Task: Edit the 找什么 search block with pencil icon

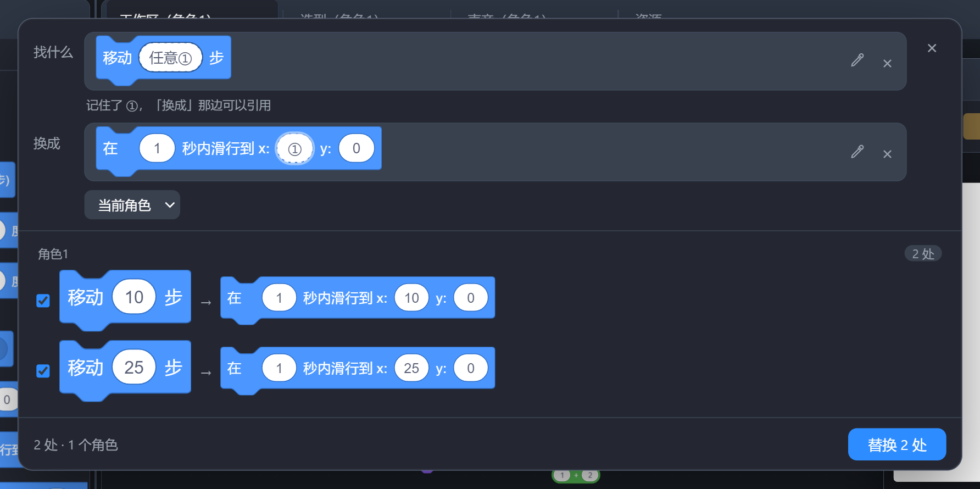Action: (857, 60)
